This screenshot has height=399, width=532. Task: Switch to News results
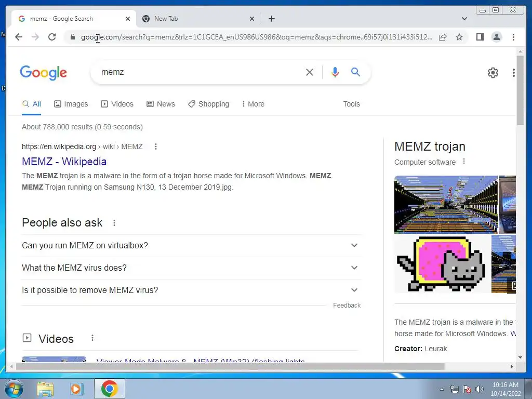(161, 104)
